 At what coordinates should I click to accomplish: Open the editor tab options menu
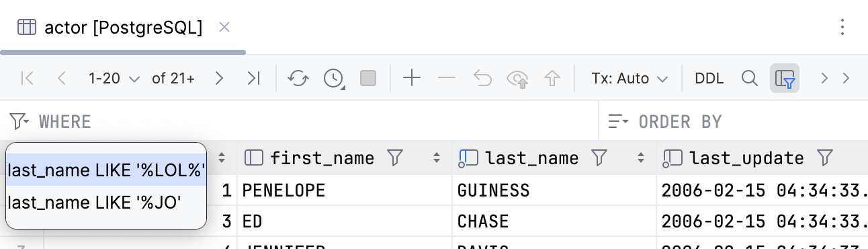point(843,27)
